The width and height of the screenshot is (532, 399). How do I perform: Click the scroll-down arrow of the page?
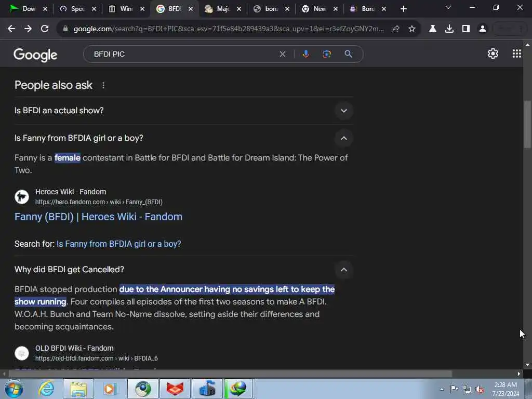click(527, 365)
